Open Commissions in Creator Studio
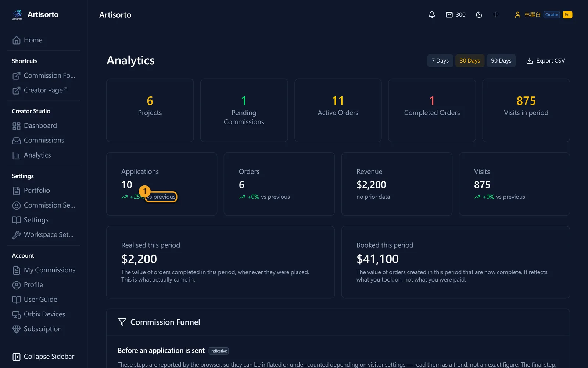 pos(44,140)
